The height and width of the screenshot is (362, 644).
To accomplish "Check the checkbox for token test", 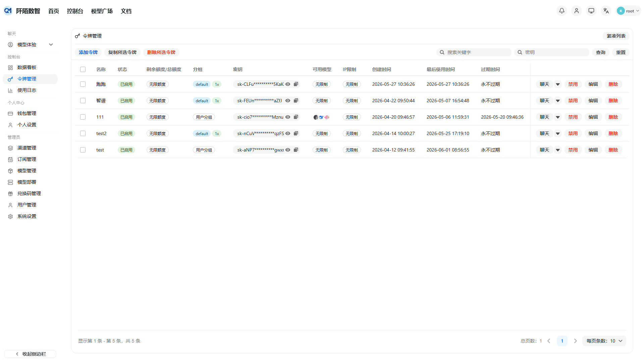I will [x=83, y=150].
